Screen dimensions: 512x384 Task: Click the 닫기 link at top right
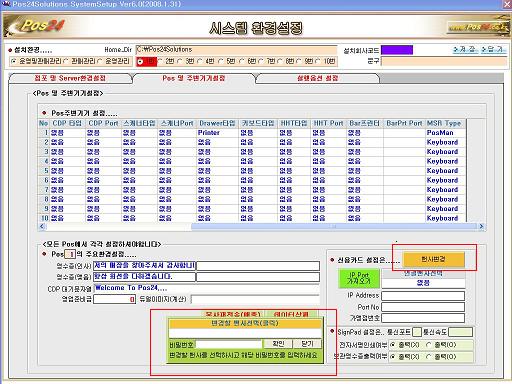494,49
